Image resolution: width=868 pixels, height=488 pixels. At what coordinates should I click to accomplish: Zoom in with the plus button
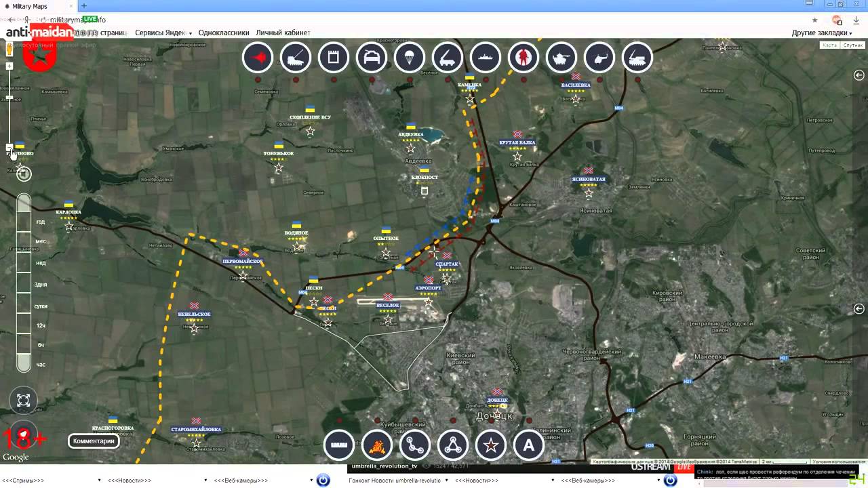click(x=9, y=66)
